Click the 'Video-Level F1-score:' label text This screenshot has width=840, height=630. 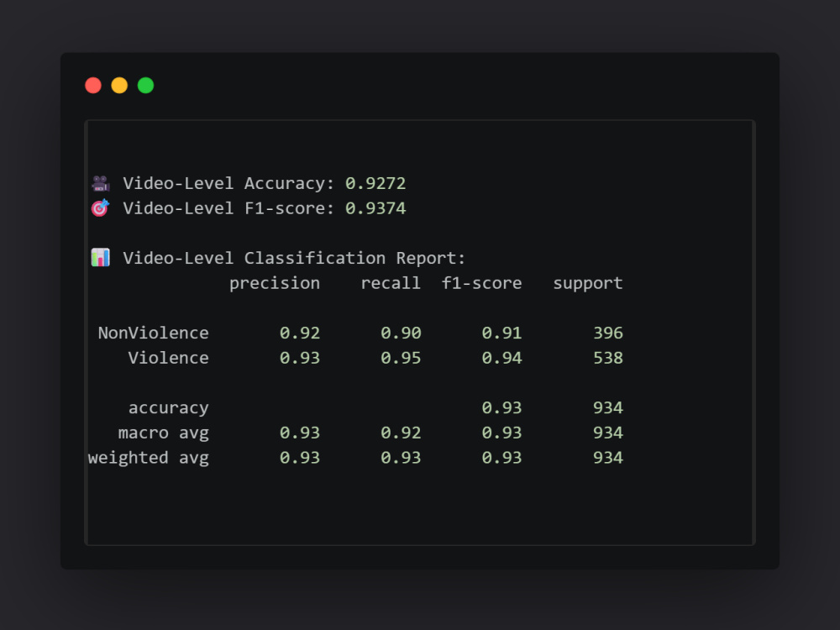click(x=228, y=207)
